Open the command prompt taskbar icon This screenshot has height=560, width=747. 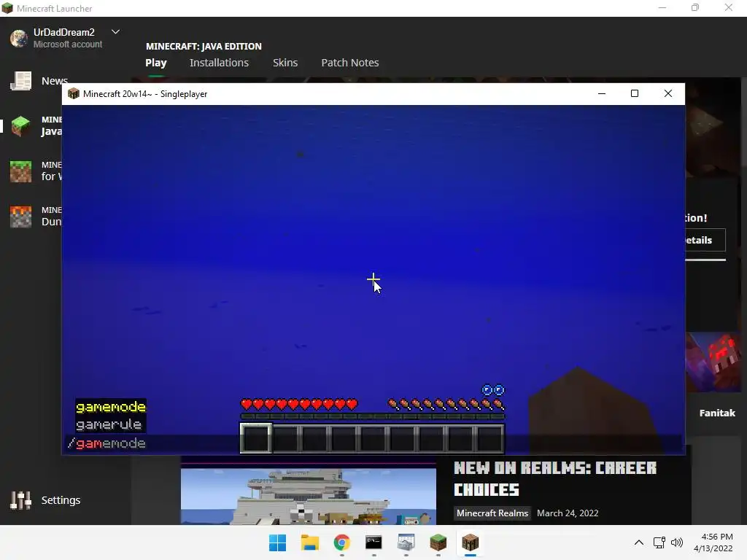374,542
